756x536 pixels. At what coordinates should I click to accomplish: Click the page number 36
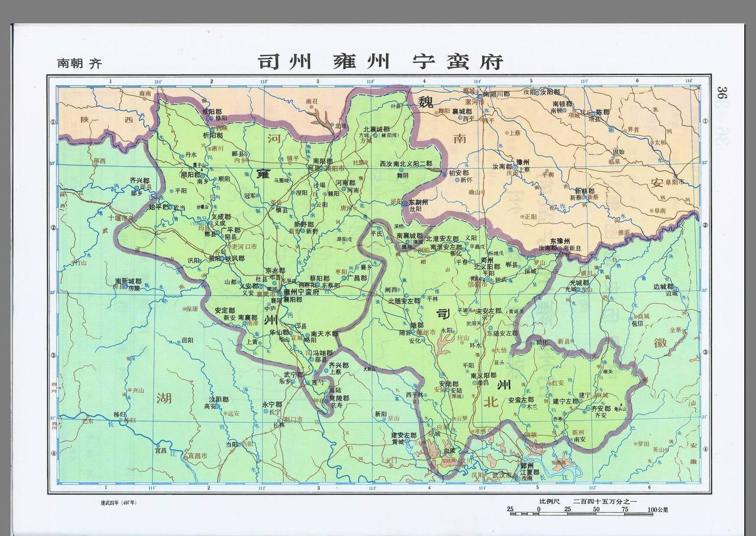[x=722, y=93]
